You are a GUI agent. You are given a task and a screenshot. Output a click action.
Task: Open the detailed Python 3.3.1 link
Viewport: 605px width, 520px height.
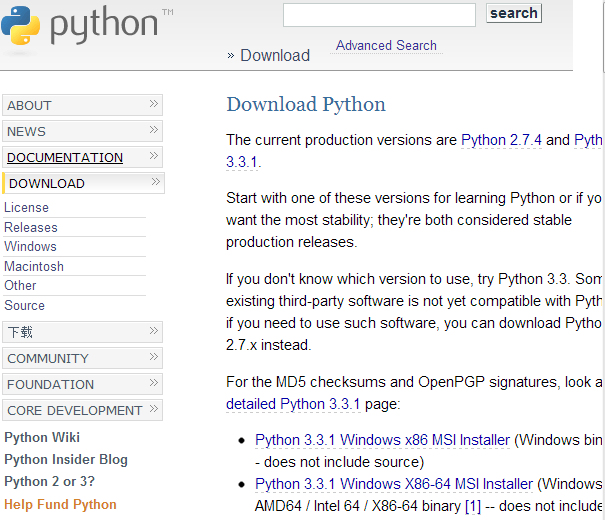[x=293, y=404]
